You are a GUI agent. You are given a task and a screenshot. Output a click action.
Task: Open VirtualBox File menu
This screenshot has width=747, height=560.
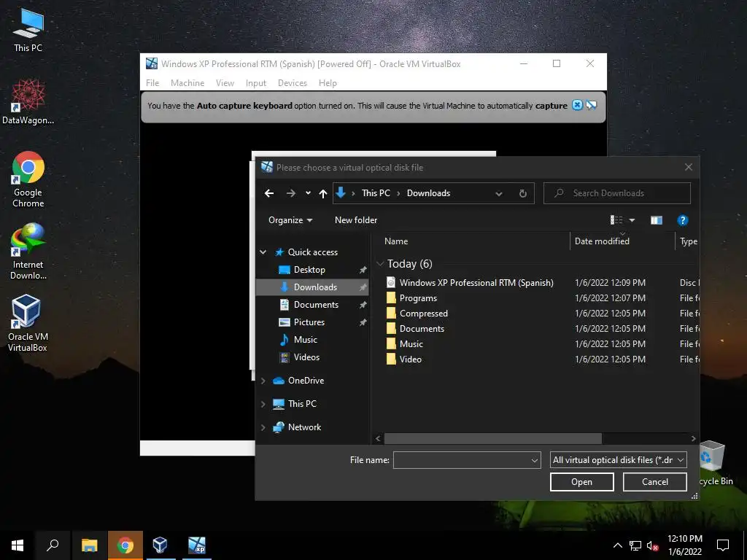pos(152,83)
